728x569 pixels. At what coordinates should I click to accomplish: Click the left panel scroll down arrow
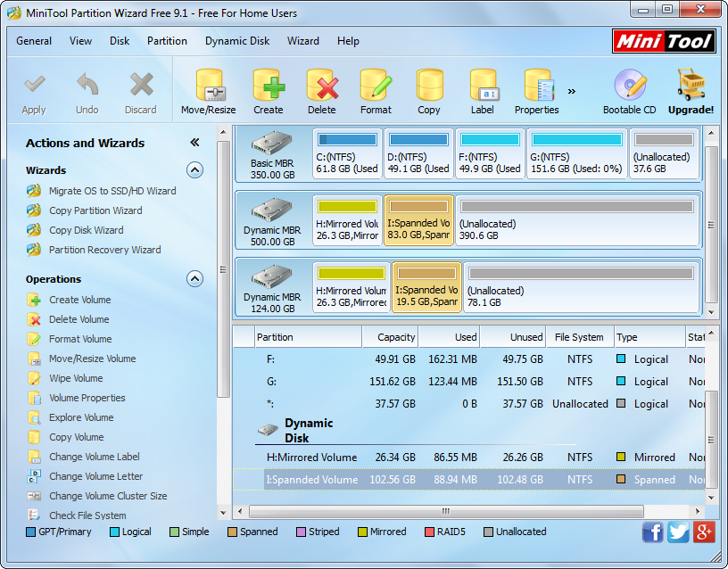tap(223, 513)
